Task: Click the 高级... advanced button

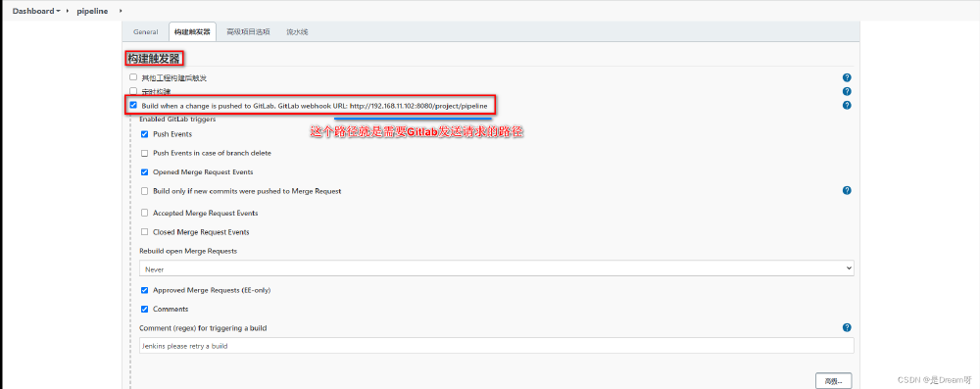Action: 833,381
